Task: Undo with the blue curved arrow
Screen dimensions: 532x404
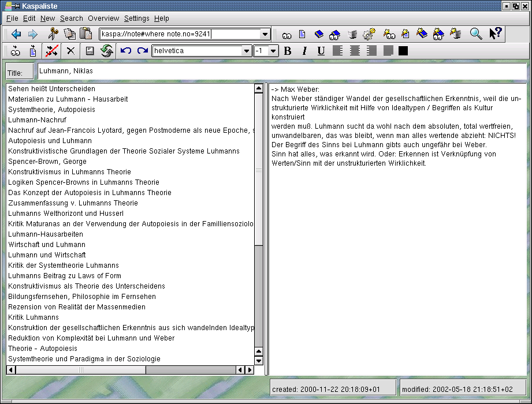Action: [x=126, y=51]
